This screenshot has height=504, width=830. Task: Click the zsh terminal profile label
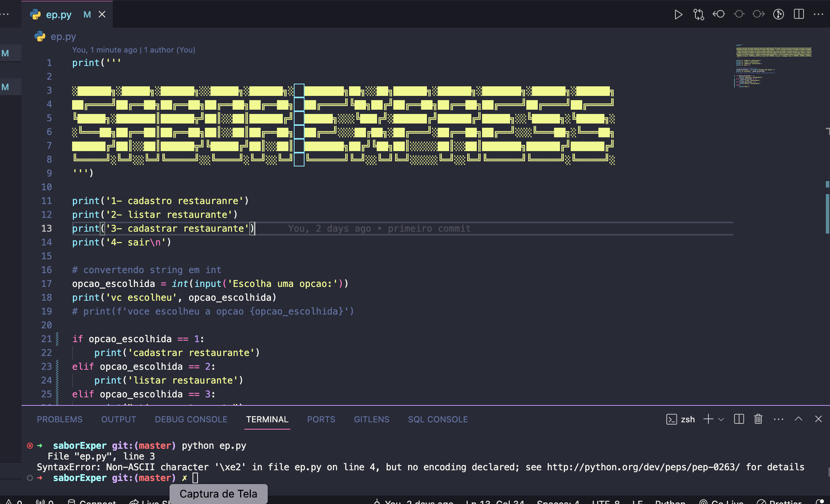click(681, 419)
